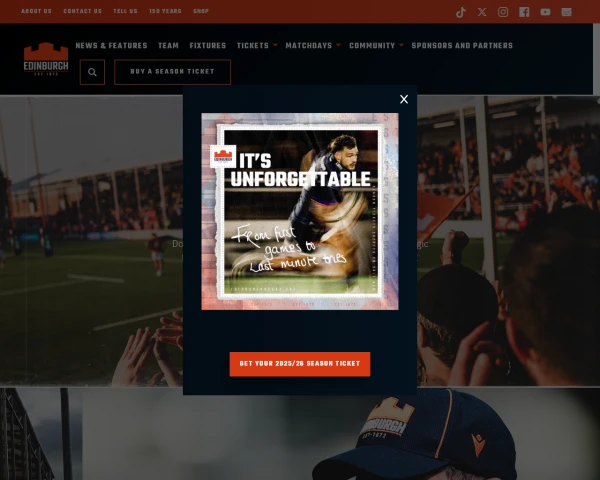Image resolution: width=600 pixels, height=480 pixels.
Task: Click Buy A Season Ticket button
Action: pos(172,72)
